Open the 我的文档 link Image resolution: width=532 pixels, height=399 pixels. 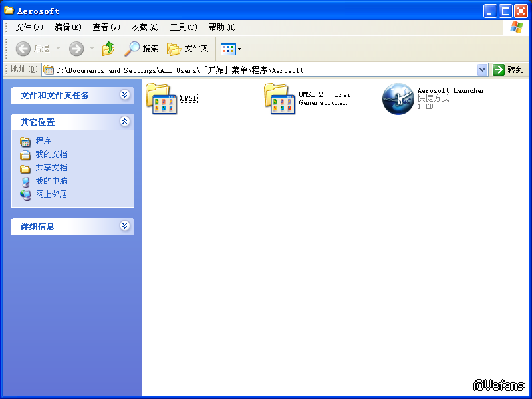pos(51,154)
